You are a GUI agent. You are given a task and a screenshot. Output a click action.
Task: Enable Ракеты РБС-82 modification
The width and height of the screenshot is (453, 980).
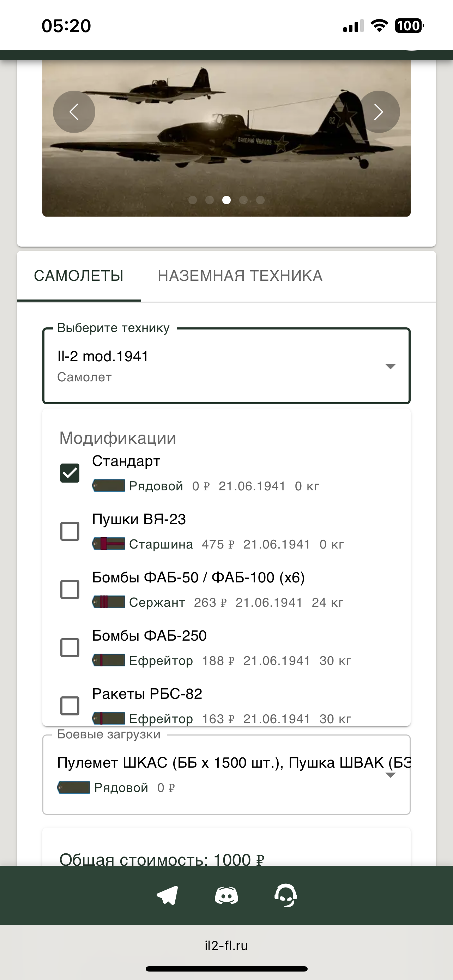70,706
